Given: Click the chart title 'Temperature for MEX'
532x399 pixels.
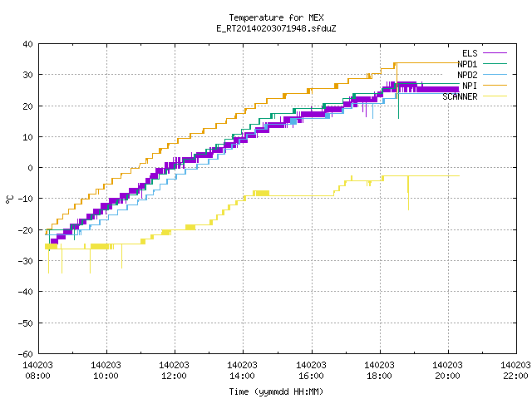Looking at the screenshot, I should [276, 17].
